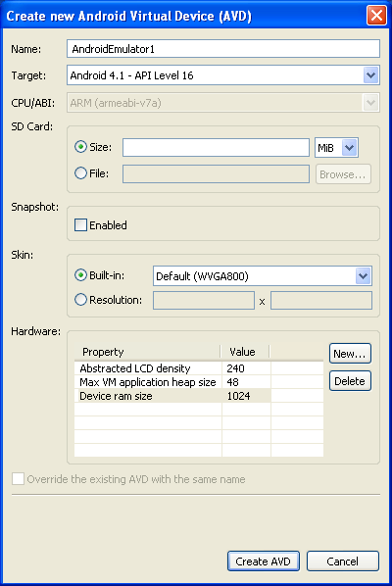Select the Device ram size row

pos(198,396)
